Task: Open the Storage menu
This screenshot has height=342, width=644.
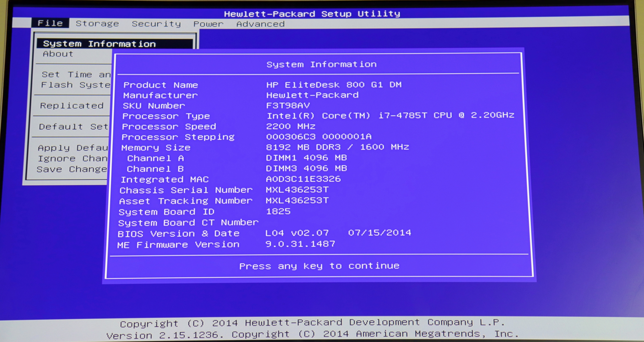Action: [x=97, y=23]
